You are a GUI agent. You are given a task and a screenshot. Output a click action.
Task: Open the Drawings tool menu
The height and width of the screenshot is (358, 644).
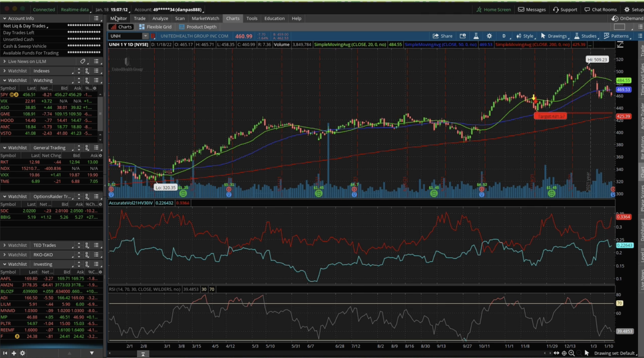tap(554, 36)
